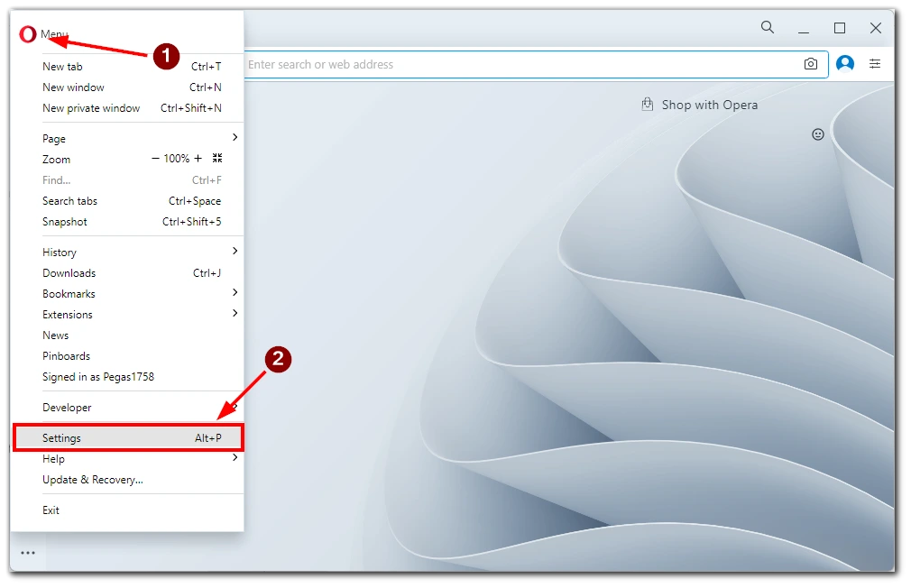Click the camera snapshot icon in address bar

point(811,64)
